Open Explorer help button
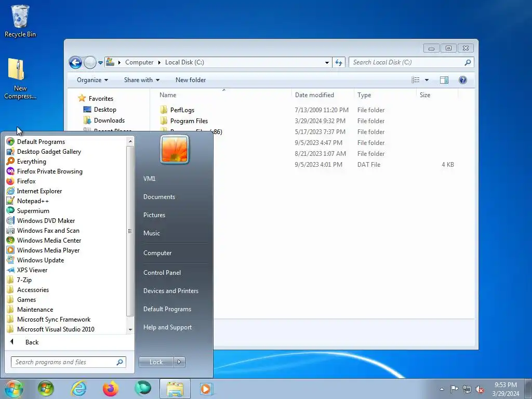Viewport: 532px width, 399px height. pyautogui.click(x=463, y=80)
